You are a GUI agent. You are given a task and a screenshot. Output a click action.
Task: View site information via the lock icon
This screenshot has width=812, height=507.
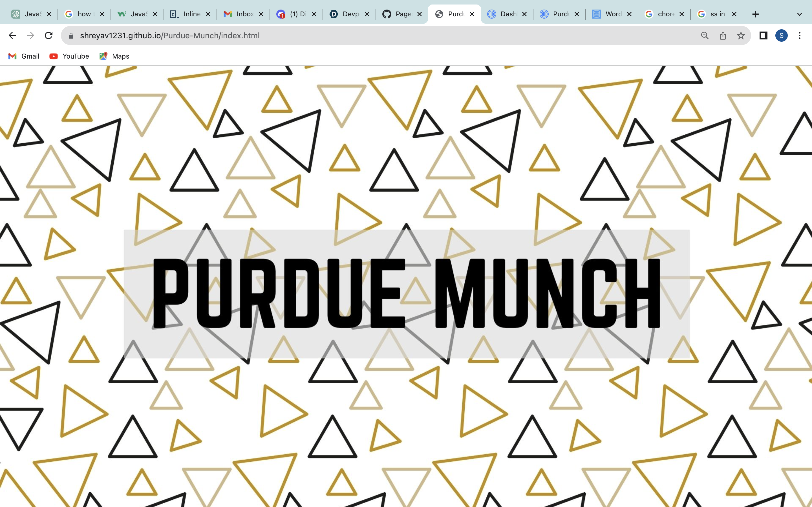(x=71, y=35)
